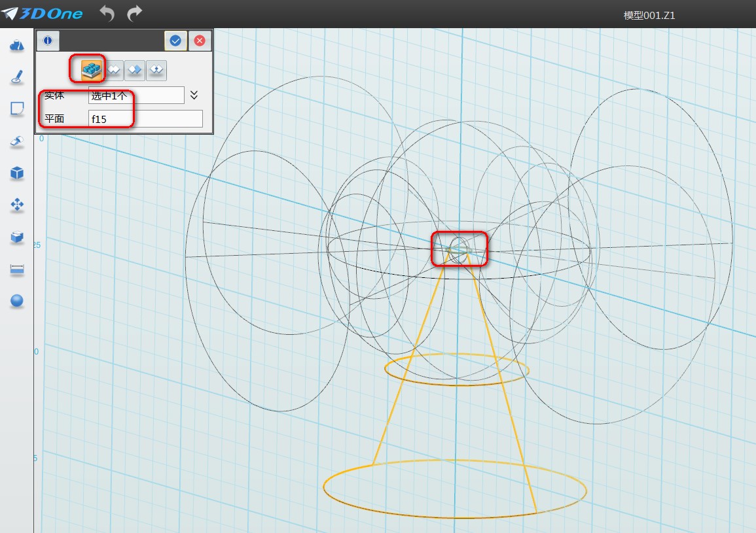Select the move transform tool

point(17,205)
